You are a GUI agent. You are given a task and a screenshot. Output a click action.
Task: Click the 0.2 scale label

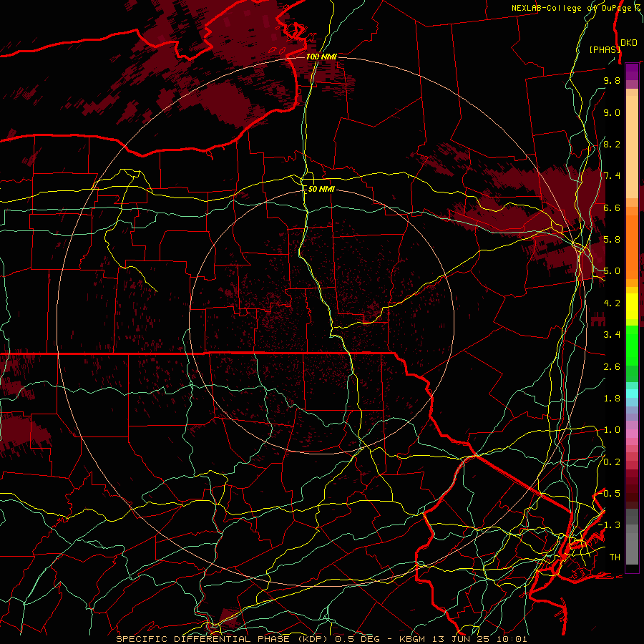point(612,462)
